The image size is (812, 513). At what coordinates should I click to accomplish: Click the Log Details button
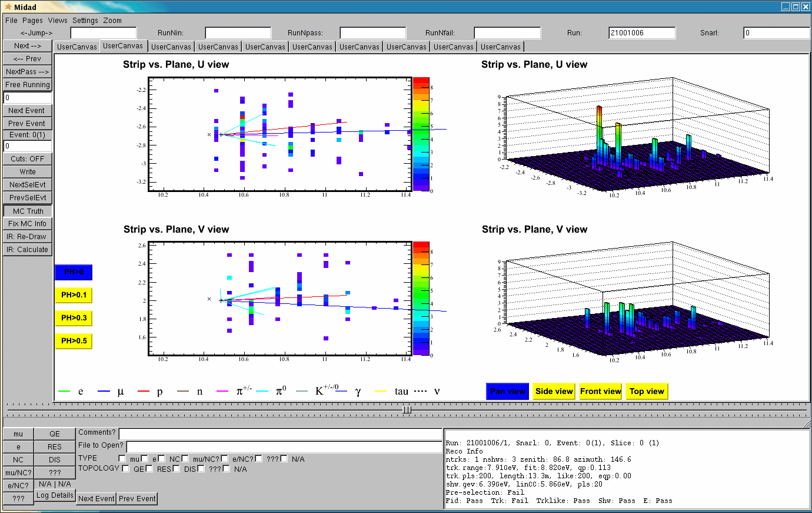[55, 495]
